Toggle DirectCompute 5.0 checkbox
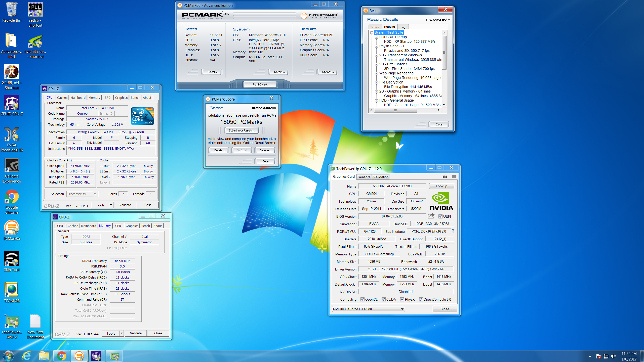The width and height of the screenshot is (644, 362). click(421, 299)
